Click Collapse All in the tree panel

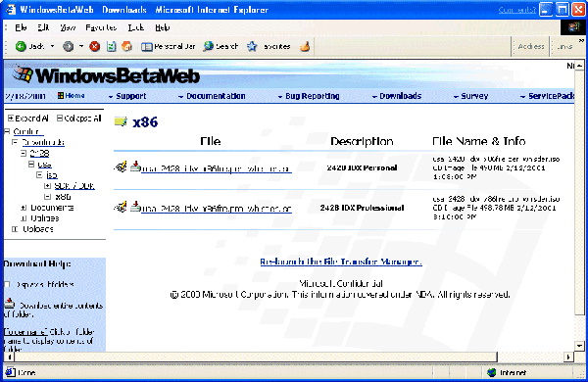[79, 119]
